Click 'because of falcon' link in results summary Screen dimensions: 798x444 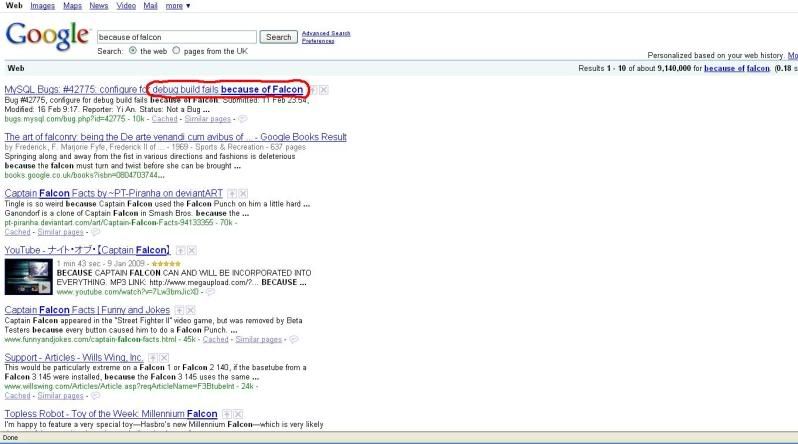pyautogui.click(x=737, y=68)
